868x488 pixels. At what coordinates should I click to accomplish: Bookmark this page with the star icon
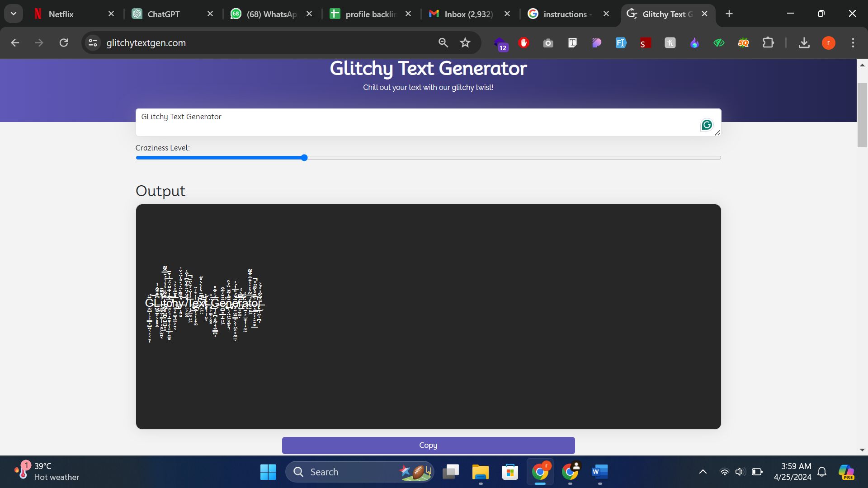465,43
